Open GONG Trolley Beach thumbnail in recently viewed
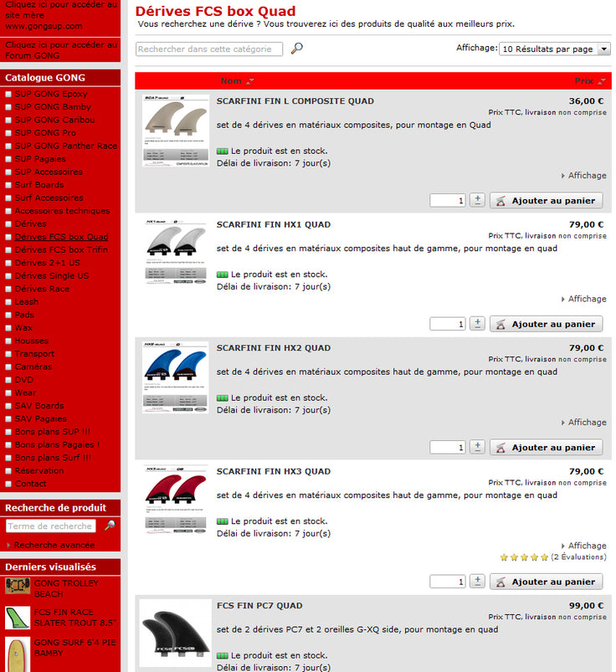The height and width of the screenshot is (672, 616). pyautogui.click(x=18, y=586)
